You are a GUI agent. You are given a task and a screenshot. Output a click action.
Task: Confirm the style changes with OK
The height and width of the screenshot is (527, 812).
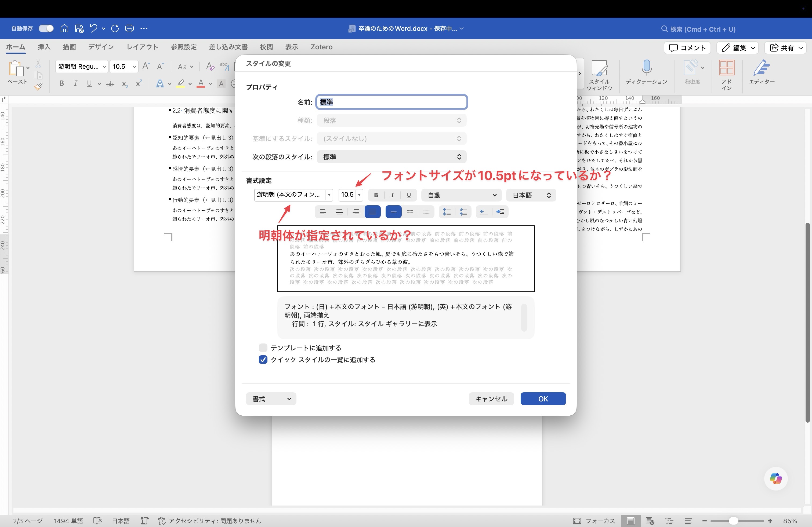coord(543,398)
